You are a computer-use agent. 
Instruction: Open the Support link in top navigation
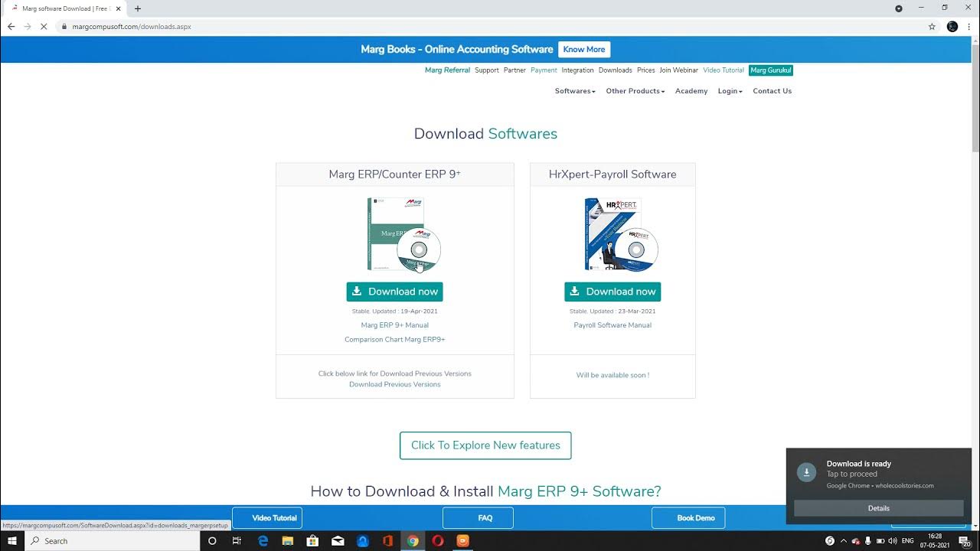coord(487,70)
